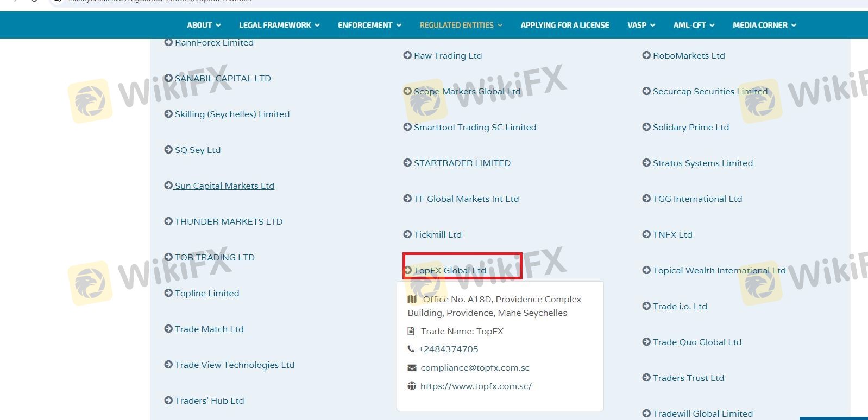Click the document icon beside Trade Name
The height and width of the screenshot is (420, 868).
click(x=412, y=331)
